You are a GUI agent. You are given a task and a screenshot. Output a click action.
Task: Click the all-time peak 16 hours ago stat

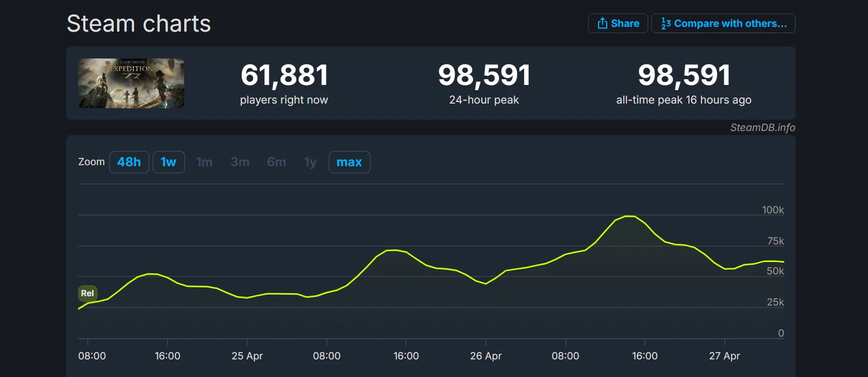pos(683,99)
